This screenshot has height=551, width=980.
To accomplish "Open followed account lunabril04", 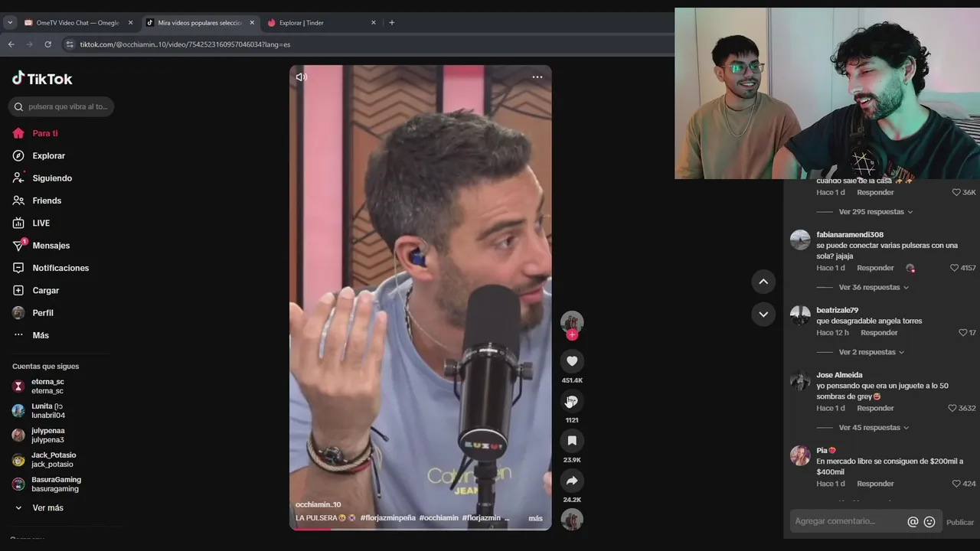I will coord(47,410).
